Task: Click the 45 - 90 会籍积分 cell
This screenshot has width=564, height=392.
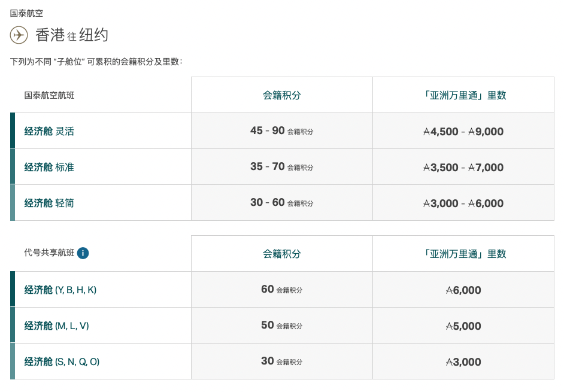Action: tap(281, 131)
